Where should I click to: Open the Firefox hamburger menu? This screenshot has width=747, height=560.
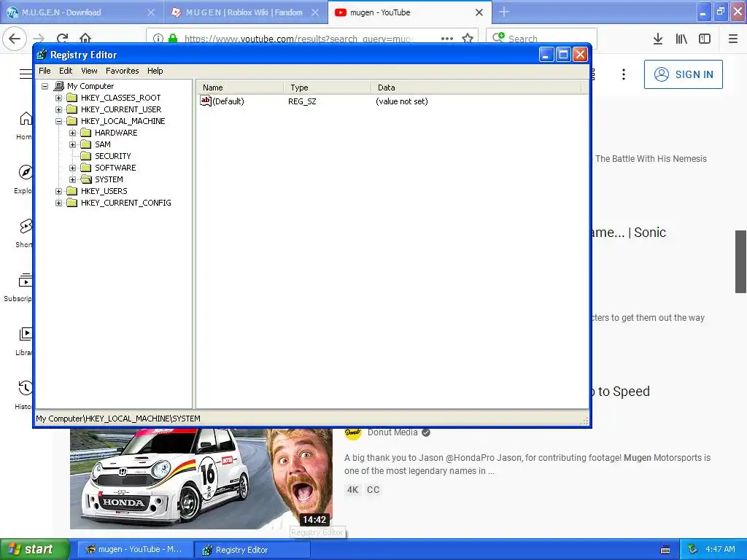tap(733, 39)
